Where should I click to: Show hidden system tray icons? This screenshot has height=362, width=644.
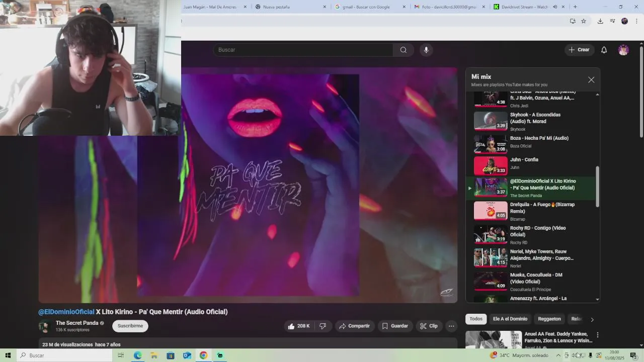558,355
